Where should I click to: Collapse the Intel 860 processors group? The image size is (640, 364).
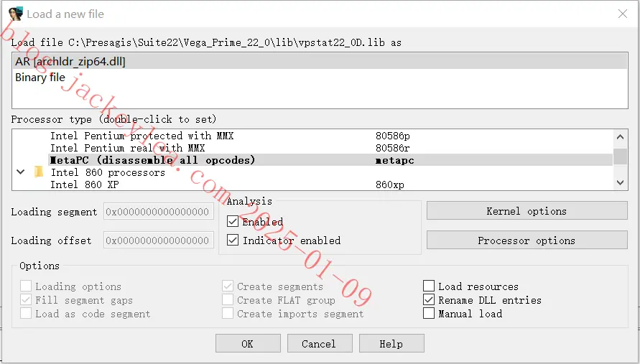point(20,172)
